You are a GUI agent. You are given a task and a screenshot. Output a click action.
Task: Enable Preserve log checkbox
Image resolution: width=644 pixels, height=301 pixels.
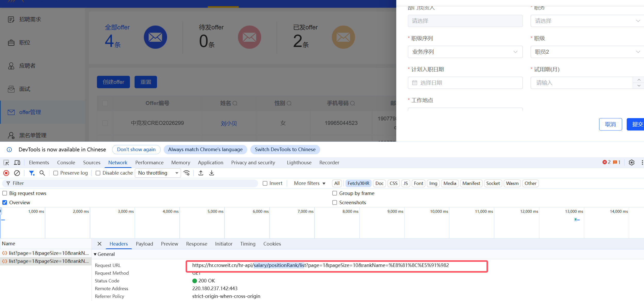pos(56,173)
